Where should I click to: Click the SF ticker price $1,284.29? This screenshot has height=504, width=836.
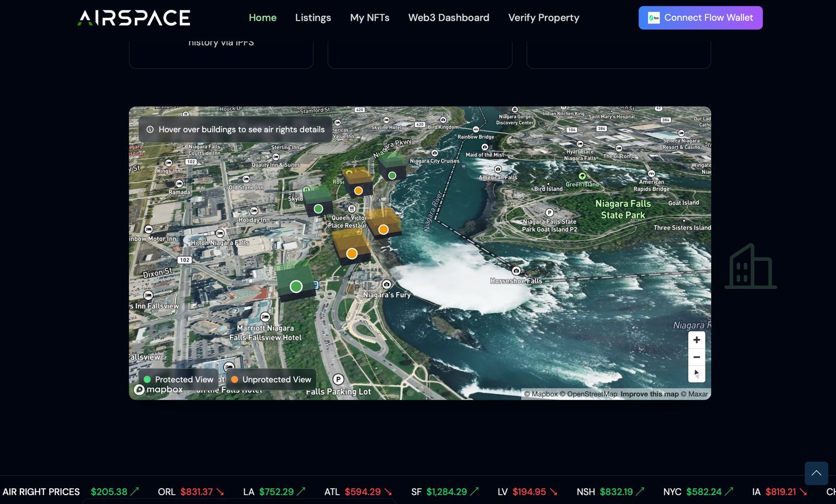tap(447, 492)
